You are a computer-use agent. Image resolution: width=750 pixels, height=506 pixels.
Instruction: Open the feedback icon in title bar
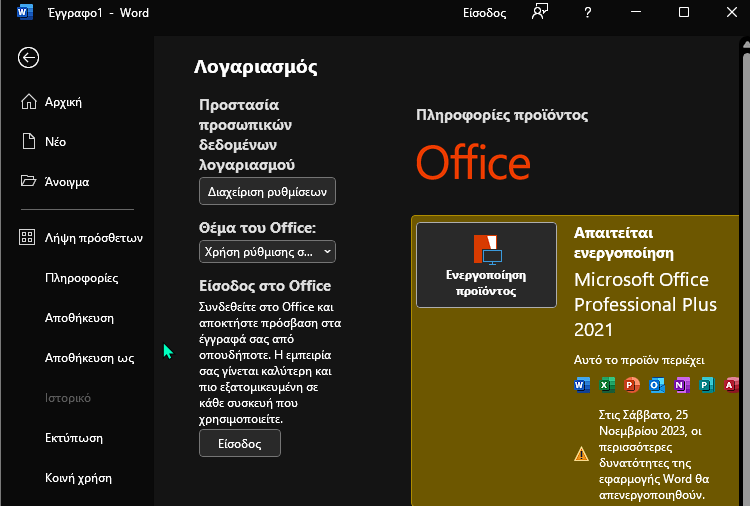point(541,13)
